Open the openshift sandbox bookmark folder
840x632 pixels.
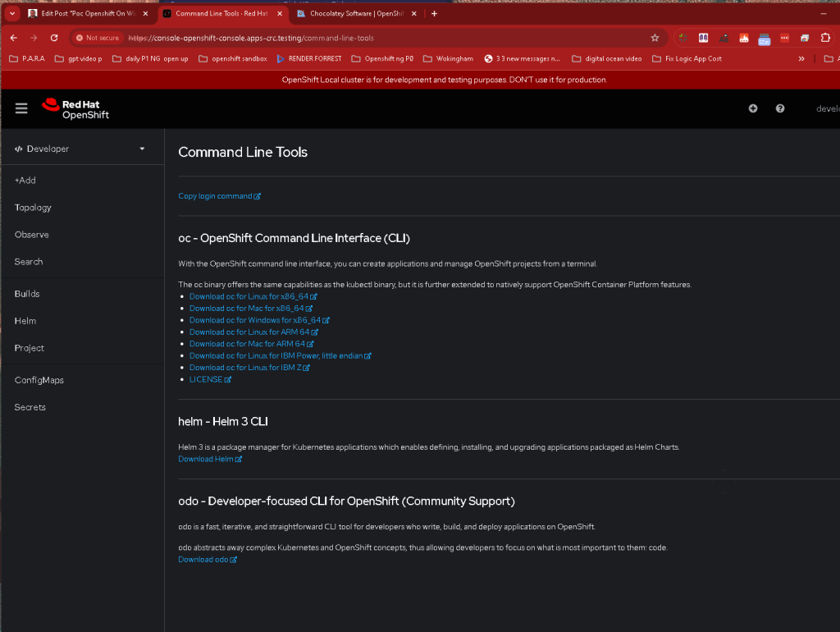[x=232, y=58]
